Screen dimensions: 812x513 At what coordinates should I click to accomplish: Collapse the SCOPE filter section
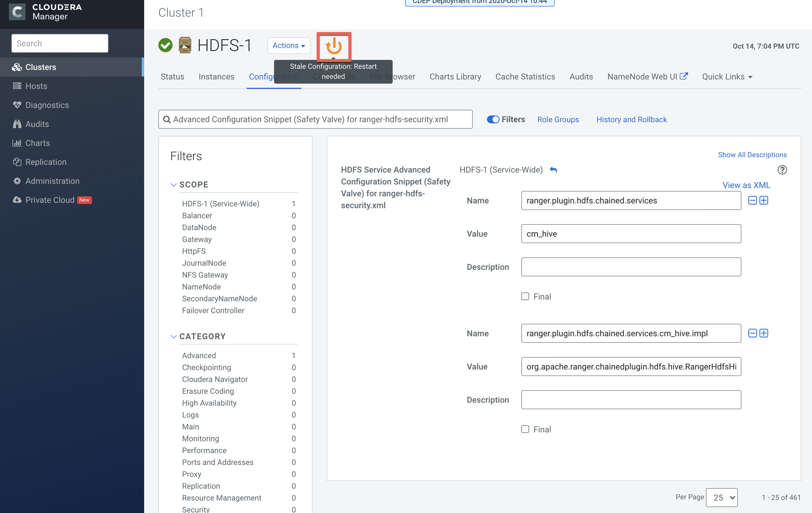tap(174, 184)
